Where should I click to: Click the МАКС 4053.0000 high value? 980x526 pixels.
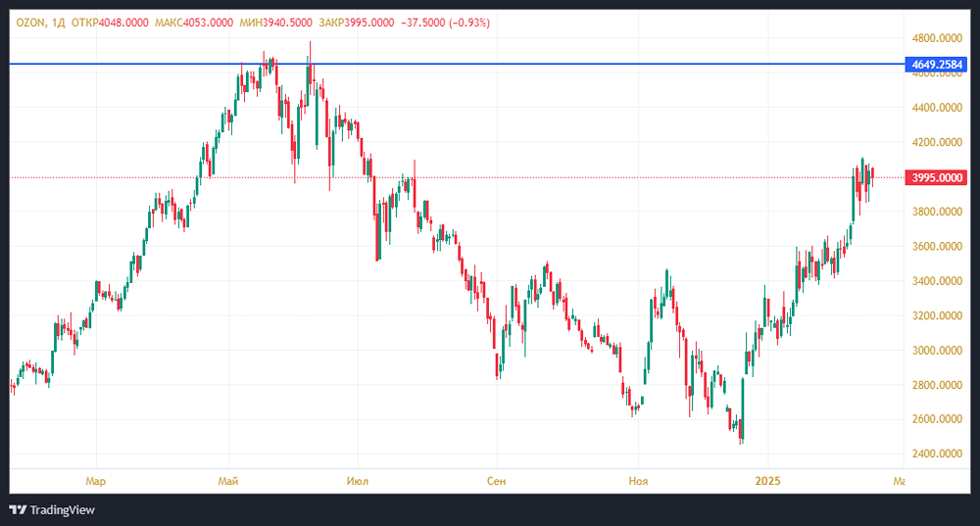click(193, 22)
